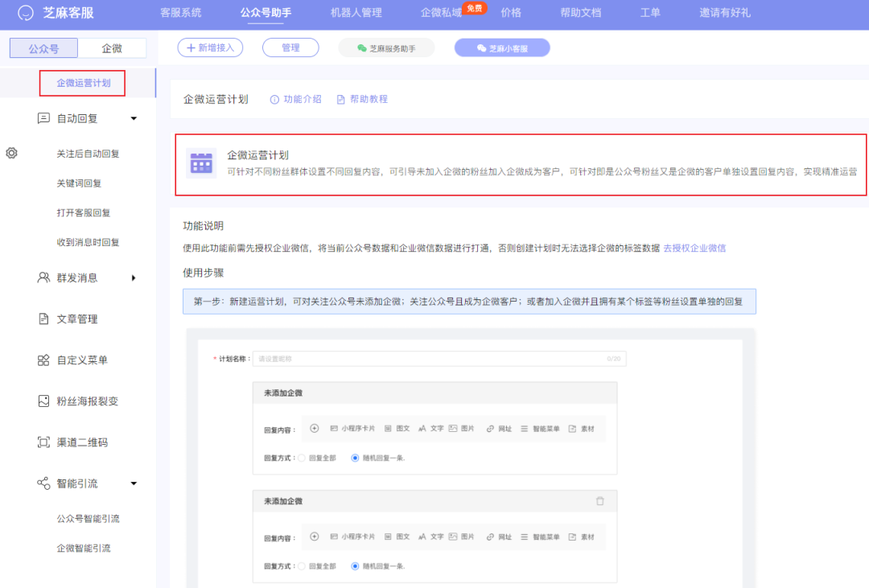The image size is (869, 588).
Task: Click the plus circle icon in the card with the trash icon
Action: point(315,537)
